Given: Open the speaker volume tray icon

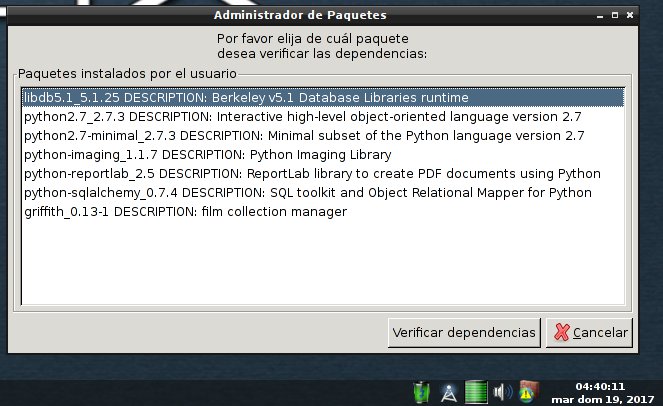Looking at the screenshot, I should click(502, 392).
